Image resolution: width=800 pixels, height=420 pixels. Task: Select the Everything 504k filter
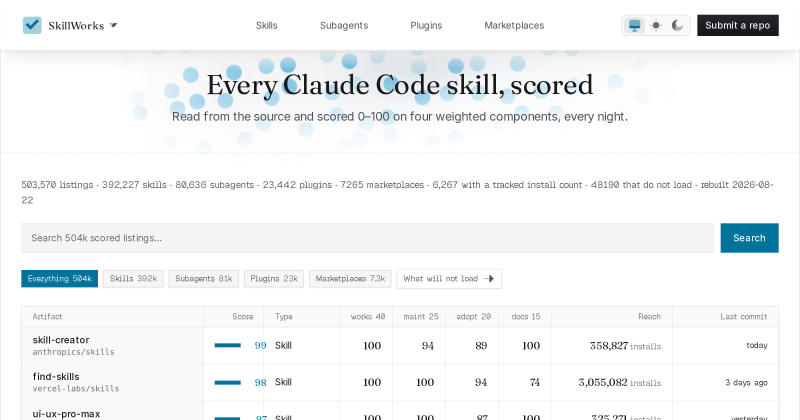point(60,279)
